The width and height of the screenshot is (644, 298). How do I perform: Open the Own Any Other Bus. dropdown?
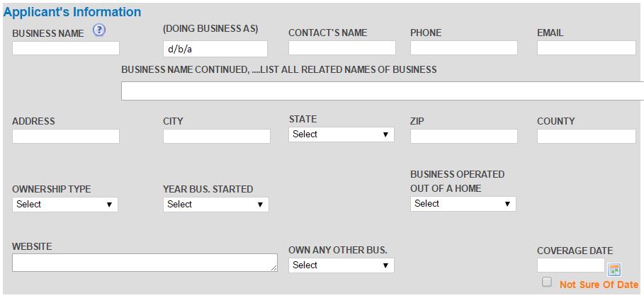pyautogui.click(x=341, y=265)
